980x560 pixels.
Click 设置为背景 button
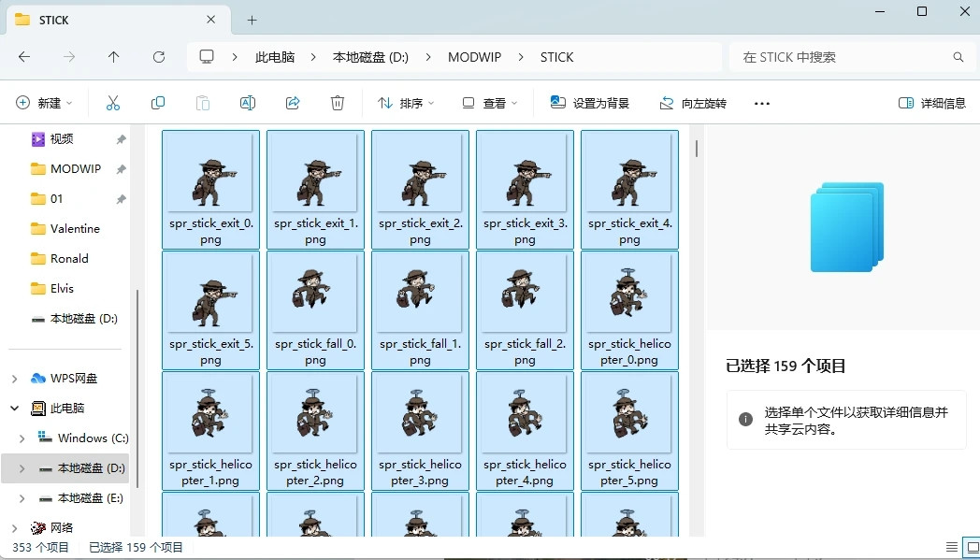[x=589, y=103]
